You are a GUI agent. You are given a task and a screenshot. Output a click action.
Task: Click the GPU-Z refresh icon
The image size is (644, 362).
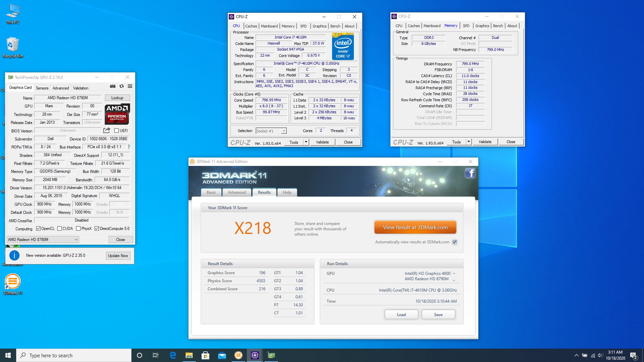121,86
